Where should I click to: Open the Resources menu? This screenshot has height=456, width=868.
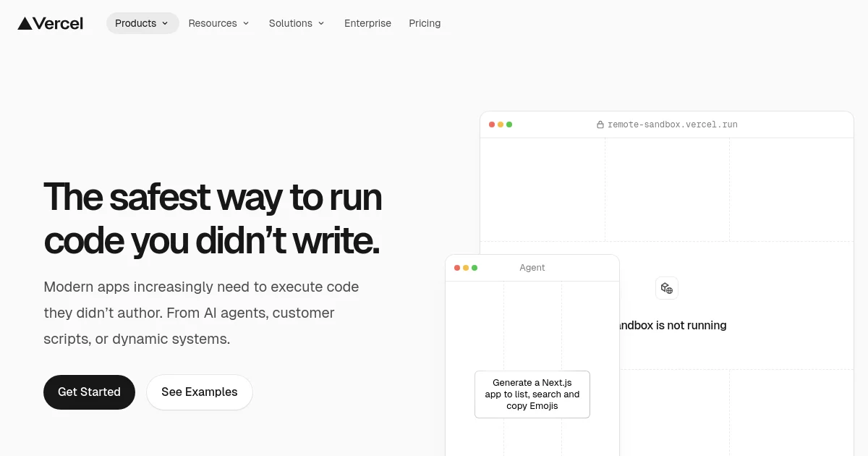[x=218, y=23]
